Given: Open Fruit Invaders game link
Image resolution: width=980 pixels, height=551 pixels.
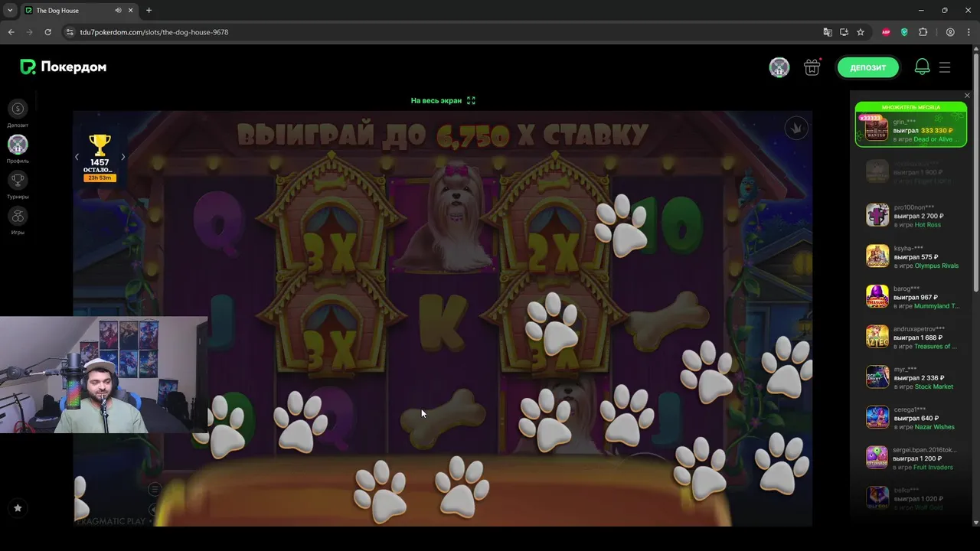Looking at the screenshot, I should tap(934, 468).
